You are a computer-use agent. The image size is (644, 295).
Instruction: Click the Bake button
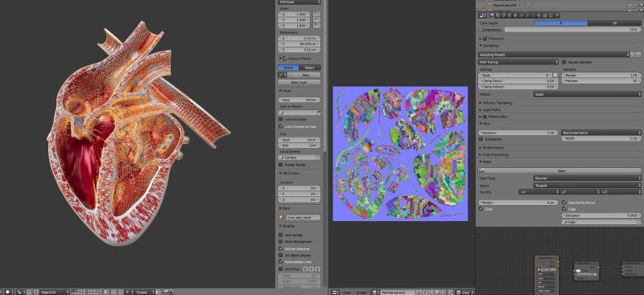coord(559,170)
